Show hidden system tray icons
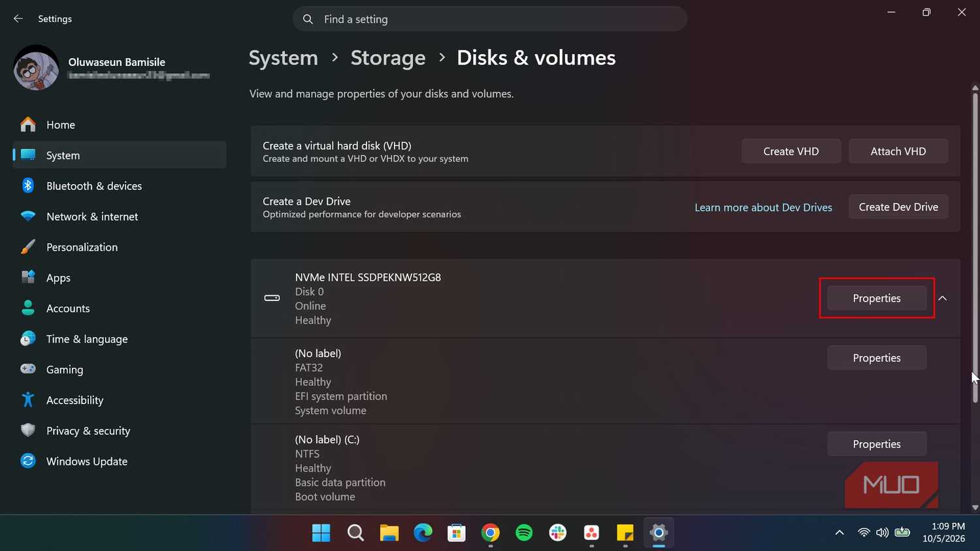The height and width of the screenshot is (551, 980). (840, 533)
